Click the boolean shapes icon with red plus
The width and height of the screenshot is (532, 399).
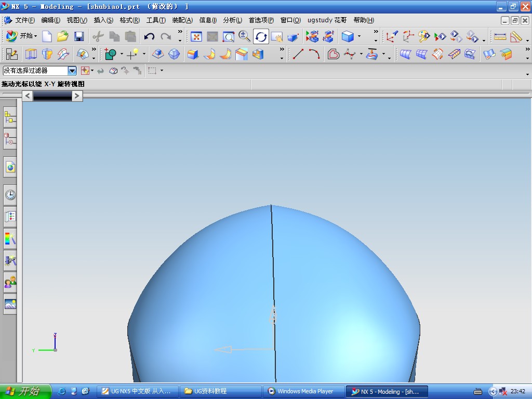pyautogui.click(x=110, y=54)
